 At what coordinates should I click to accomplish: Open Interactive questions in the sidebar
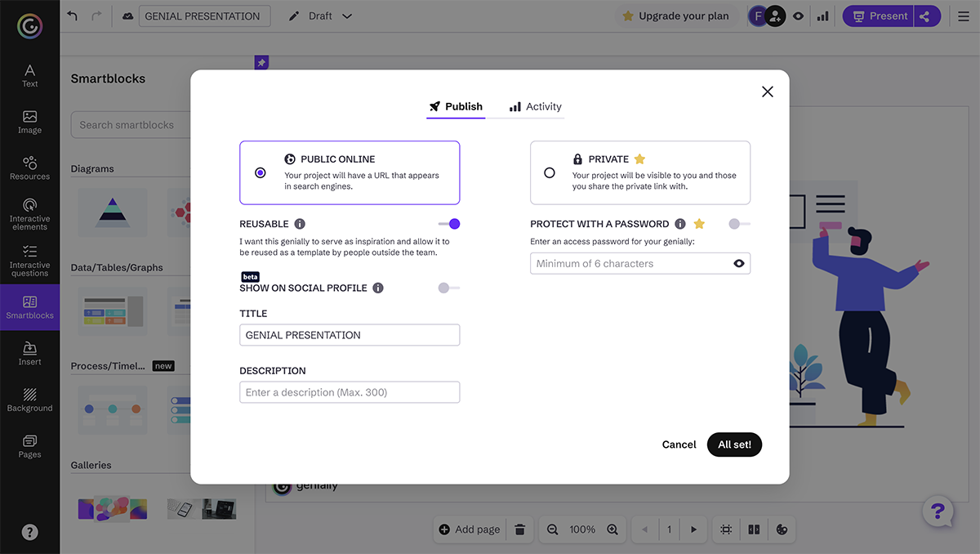(29, 261)
